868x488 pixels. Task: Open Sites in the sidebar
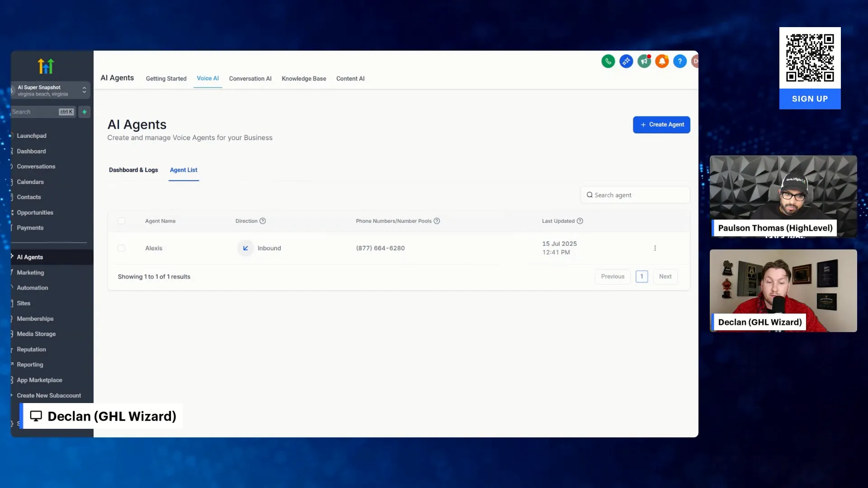click(24, 304)
